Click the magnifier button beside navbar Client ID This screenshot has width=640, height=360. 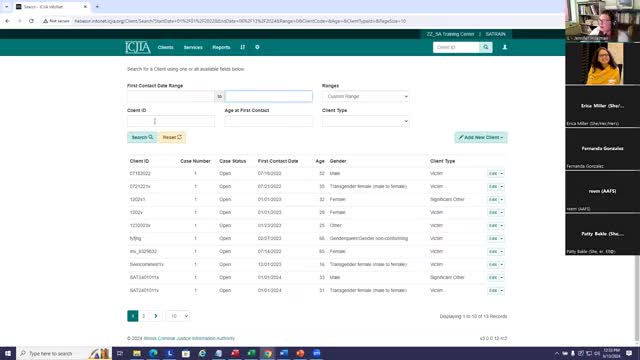(486, 47)
